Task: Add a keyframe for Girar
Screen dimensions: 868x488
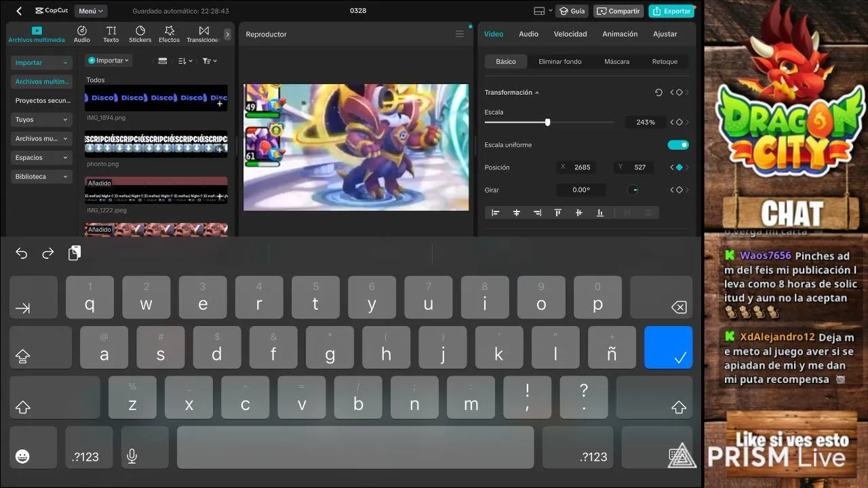Action: point(679,190)
